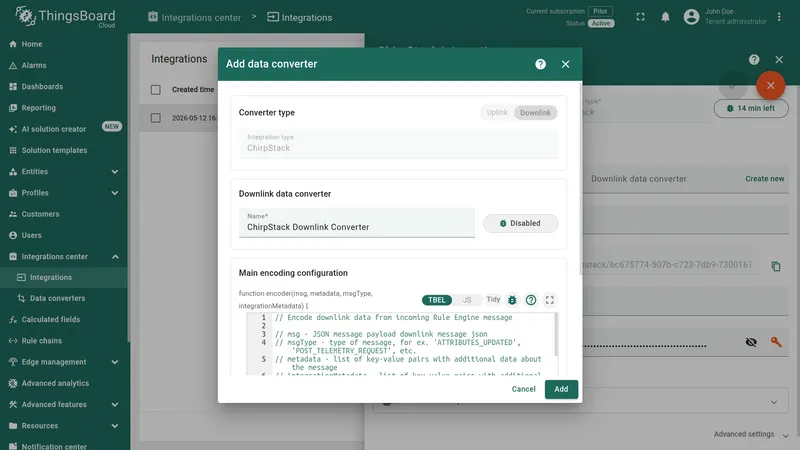Image resolution: width=800 pixels, height=450 pixels.
Task: Open Customers in the sidebar
Action: pos(64,214)
